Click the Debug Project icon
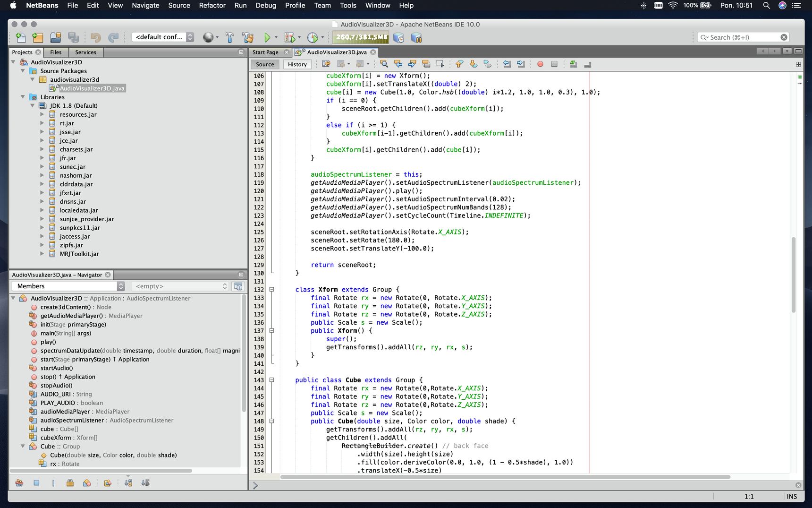 [290, 37]
